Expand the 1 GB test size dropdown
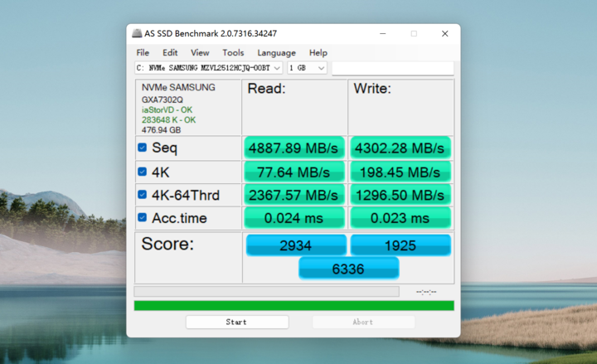Image resolution: width=597 pixels, height=364 pixels. pyautogui.click(x=307, y=67)
